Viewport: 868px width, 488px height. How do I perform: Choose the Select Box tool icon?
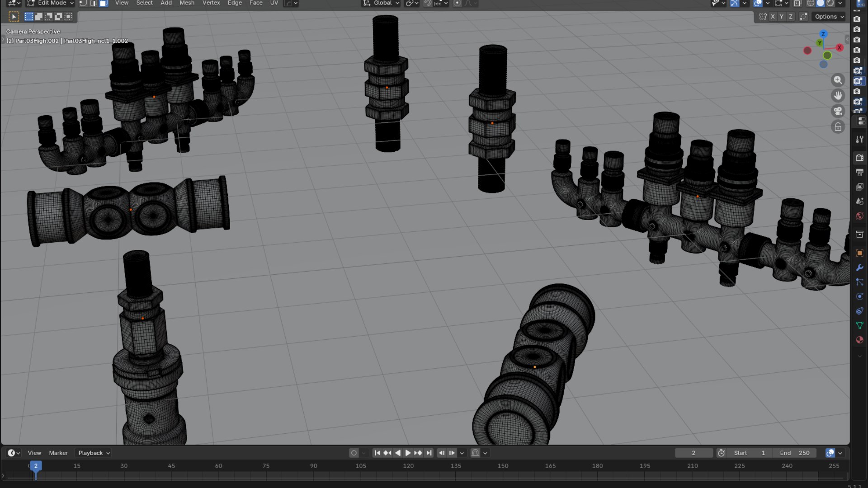[14, 17]
